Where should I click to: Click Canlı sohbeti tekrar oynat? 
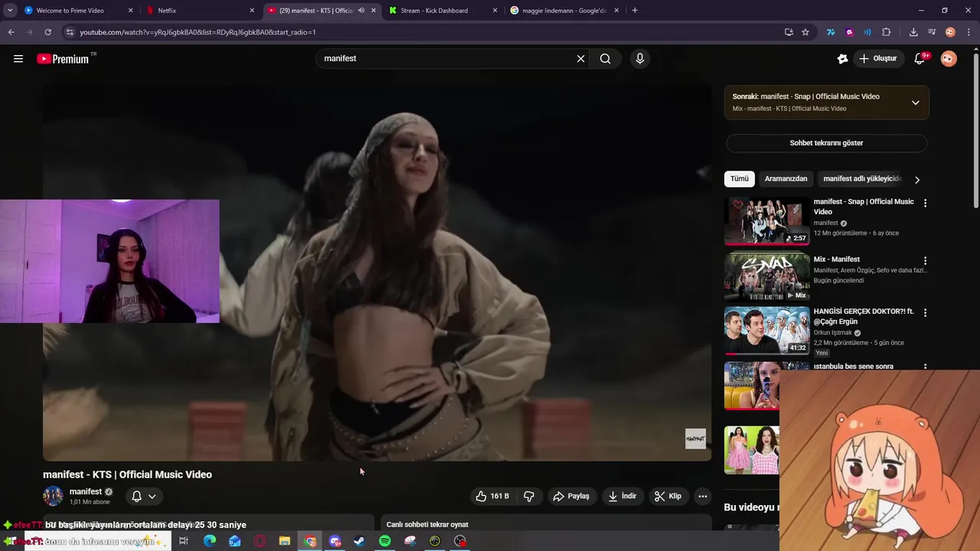tap(427, 524)
